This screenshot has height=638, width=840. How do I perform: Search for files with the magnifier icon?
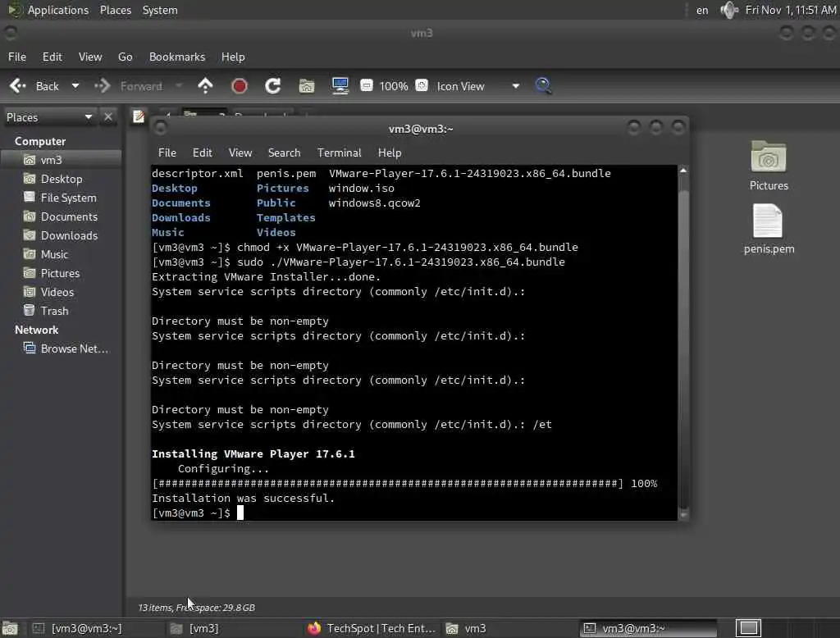543,86
